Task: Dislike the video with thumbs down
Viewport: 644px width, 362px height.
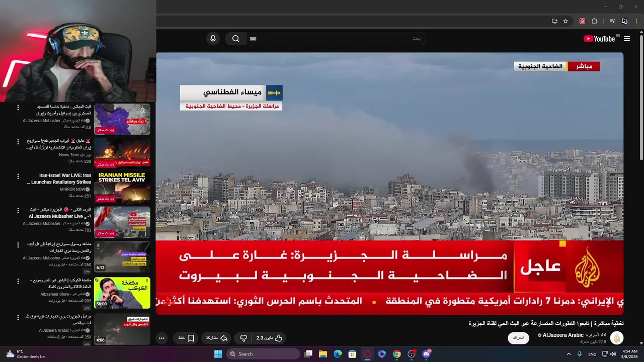Action: [x=244, y=338]
